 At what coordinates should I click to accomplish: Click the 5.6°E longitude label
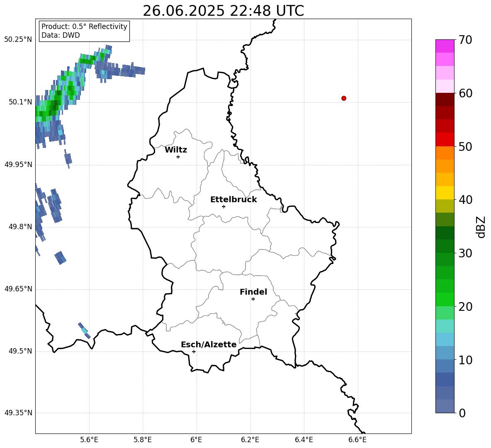[89, 440]
